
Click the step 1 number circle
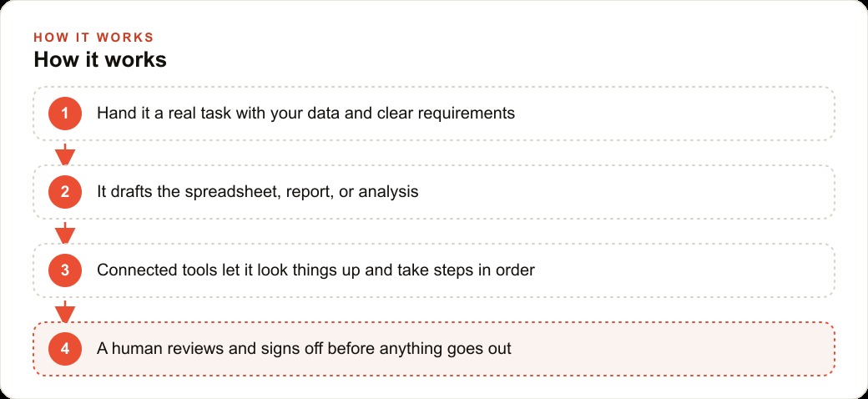(x=65, y=114)
